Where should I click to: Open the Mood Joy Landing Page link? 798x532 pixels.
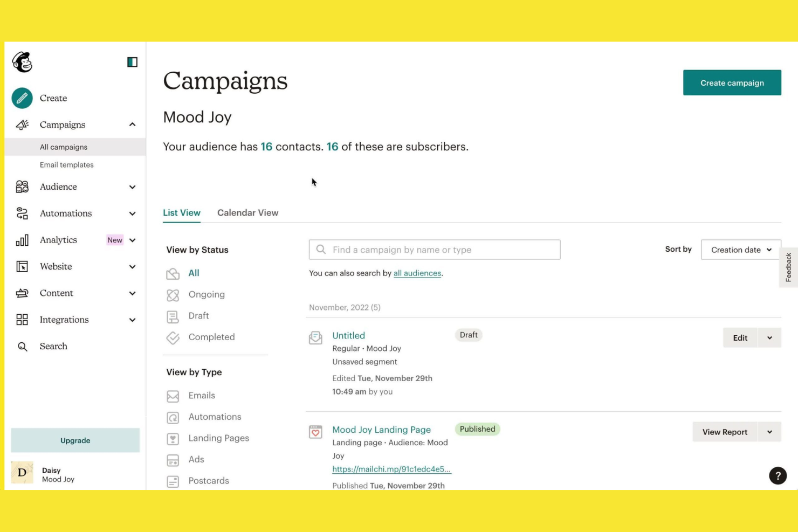pos(381,430)
